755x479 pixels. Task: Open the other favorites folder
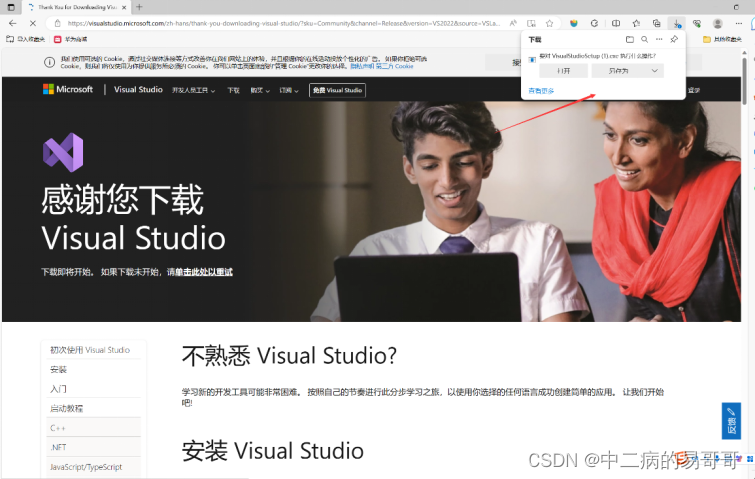click(x=722, y=39)
